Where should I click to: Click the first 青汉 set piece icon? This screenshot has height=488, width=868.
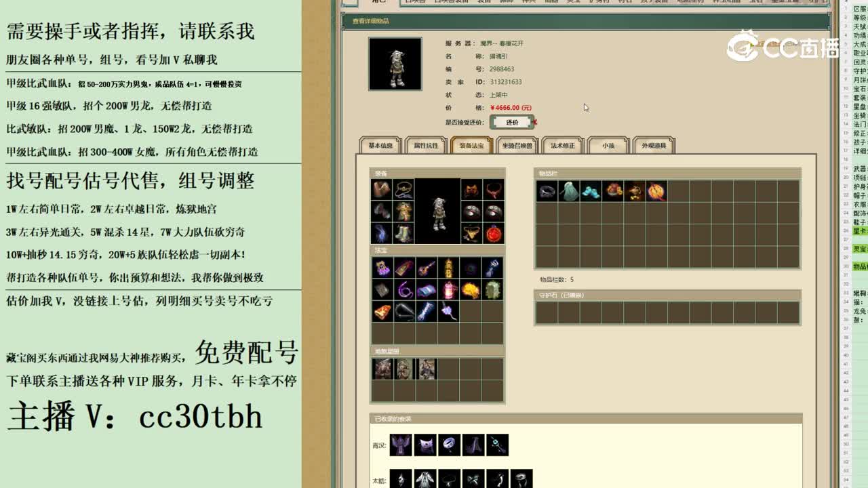coord(401,445)
